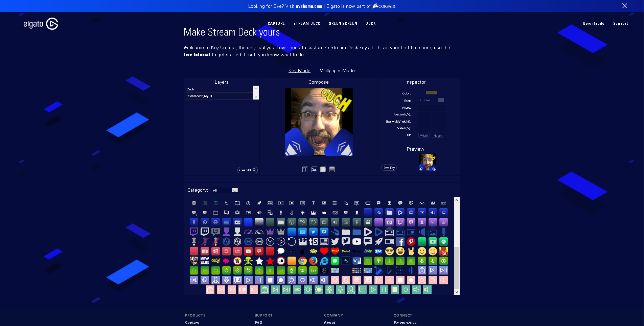The height and width of the screenshot is (326, 644).
Task: Open the FAQ footer link
Action: click(x=258, y=323)
